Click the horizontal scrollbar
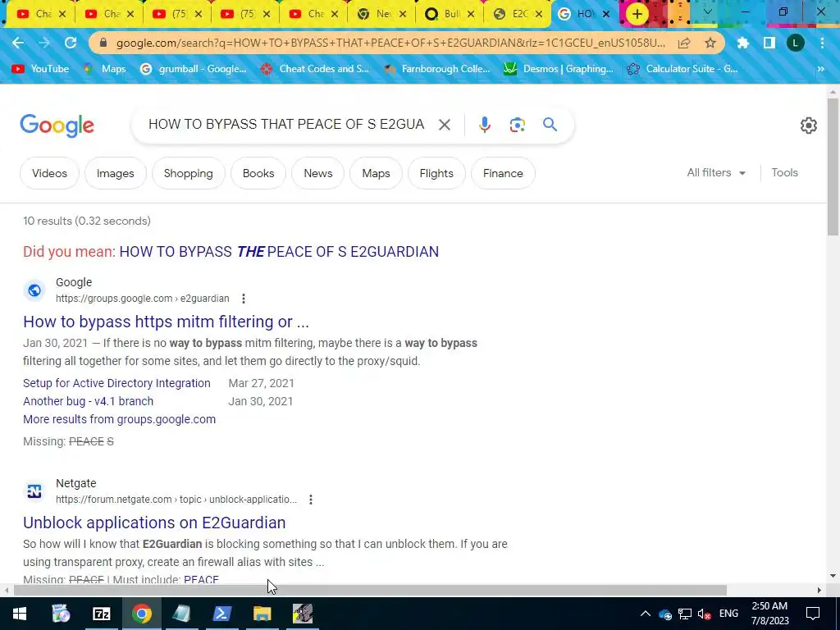 coord(370,591)
